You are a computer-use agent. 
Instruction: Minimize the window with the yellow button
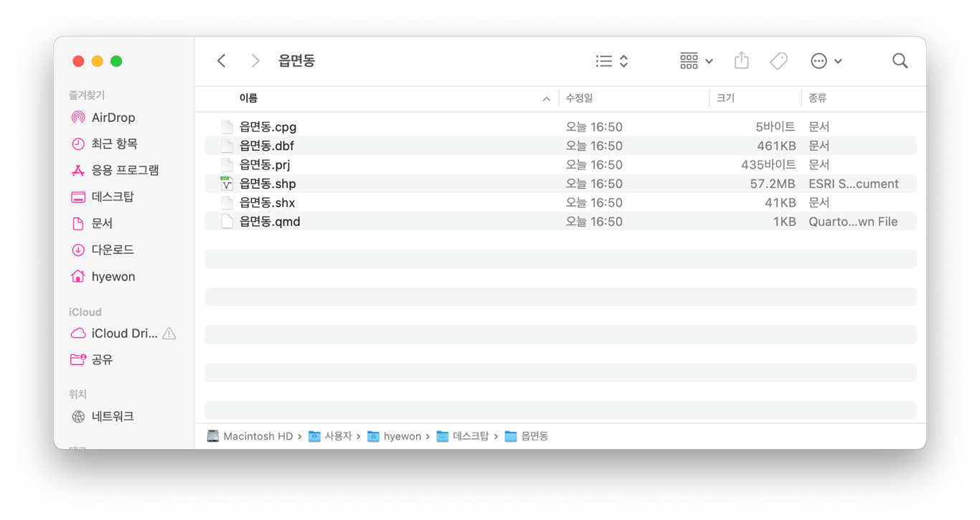[x=98, y=61]
